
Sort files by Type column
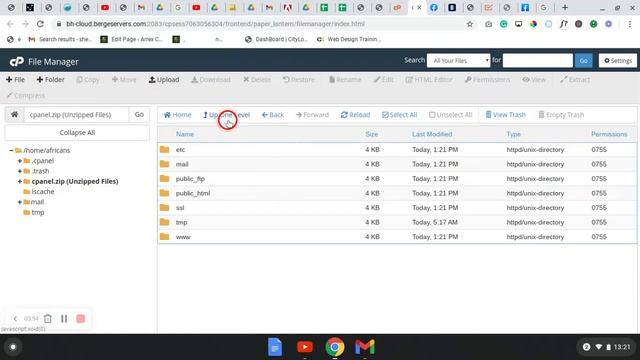(x=513, y=134)
